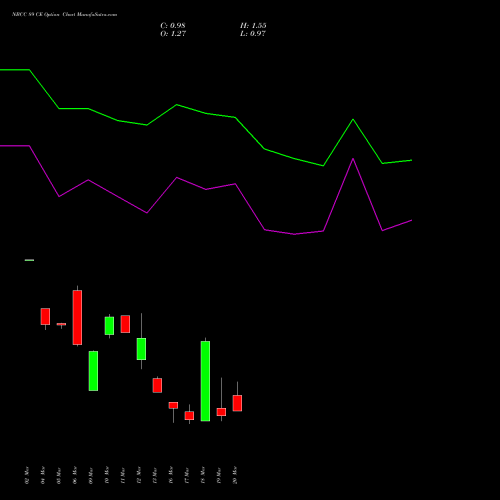Select the small red candle for 17 Mar

tap(189, 415)
